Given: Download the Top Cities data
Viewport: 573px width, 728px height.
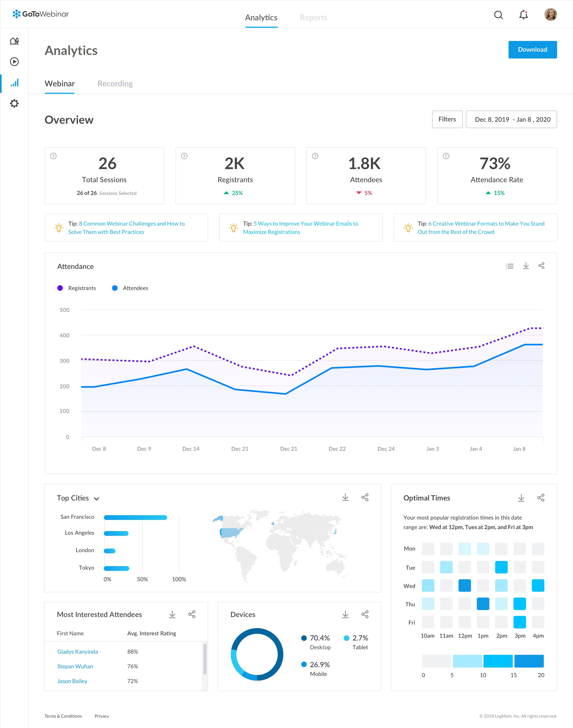Looking at the screenshot, I should 345,497.
